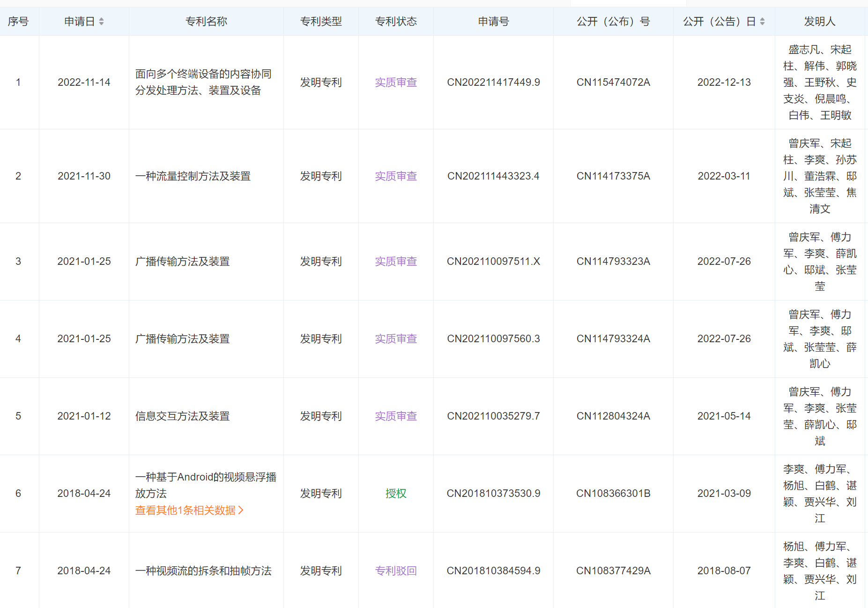Select publication number CN114793323A

coord(613,262)
